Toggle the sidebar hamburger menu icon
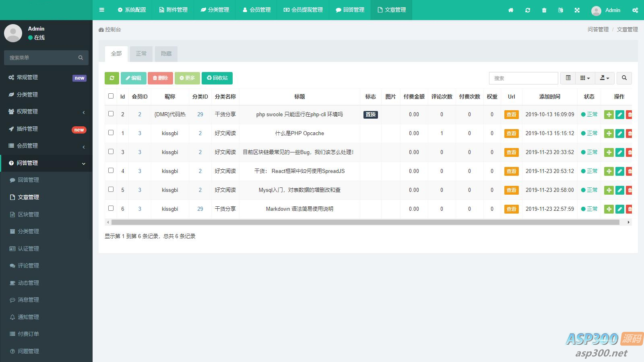 (x=102, y=10)
